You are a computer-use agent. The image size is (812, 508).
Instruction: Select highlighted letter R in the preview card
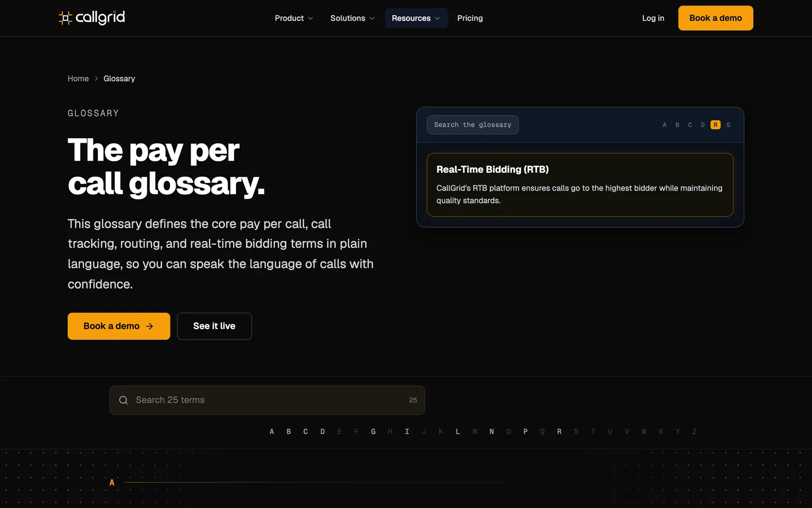pos(716,125)
